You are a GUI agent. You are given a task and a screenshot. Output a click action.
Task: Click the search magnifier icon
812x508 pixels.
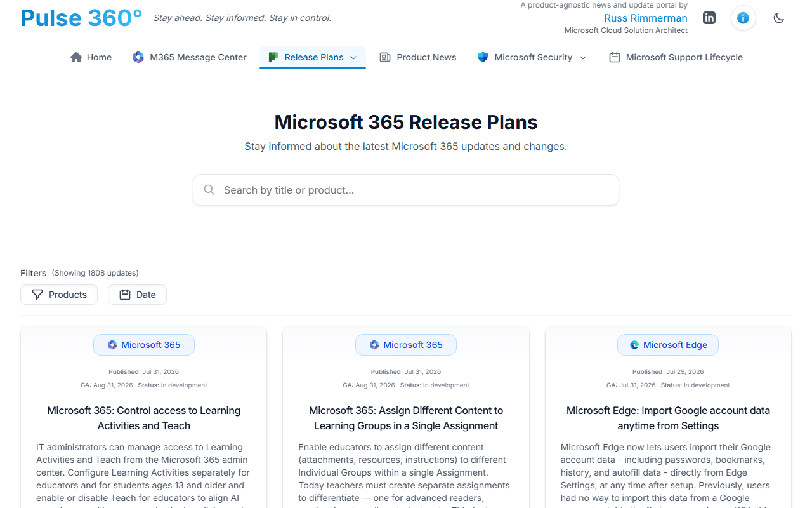tap(209, 190)
